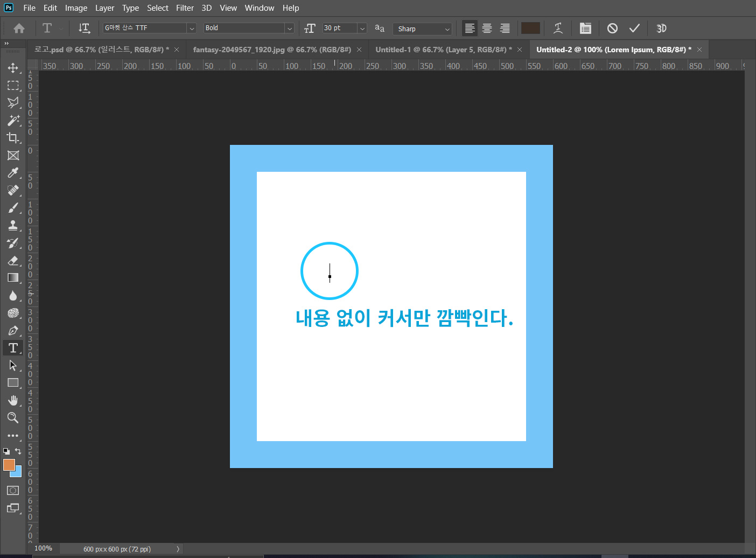756x558 pixels.
Task: Right align the text
Action: point(505,29)
